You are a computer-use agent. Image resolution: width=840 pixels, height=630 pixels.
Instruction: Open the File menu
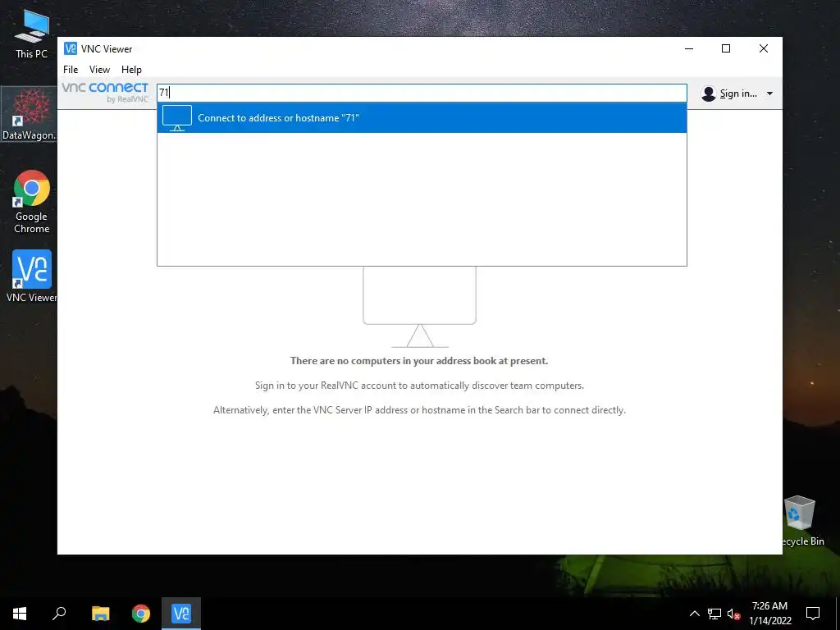[x=71, y=70]
